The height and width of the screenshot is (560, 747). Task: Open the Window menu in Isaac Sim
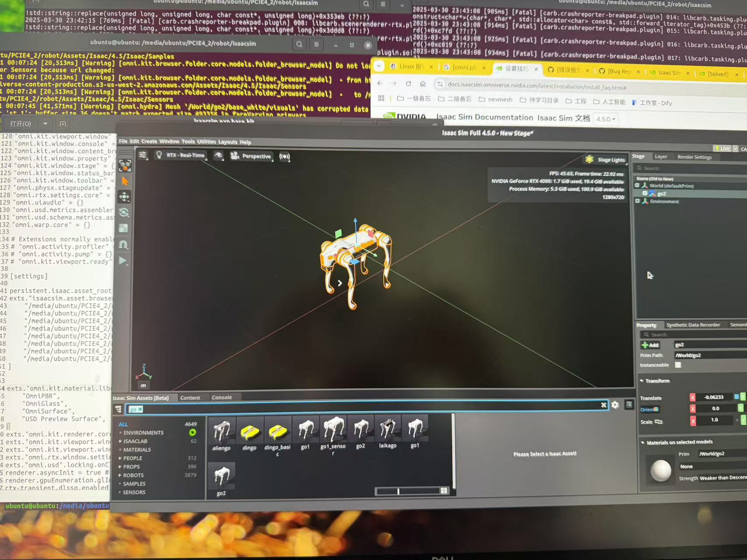(x=169, y=141)
